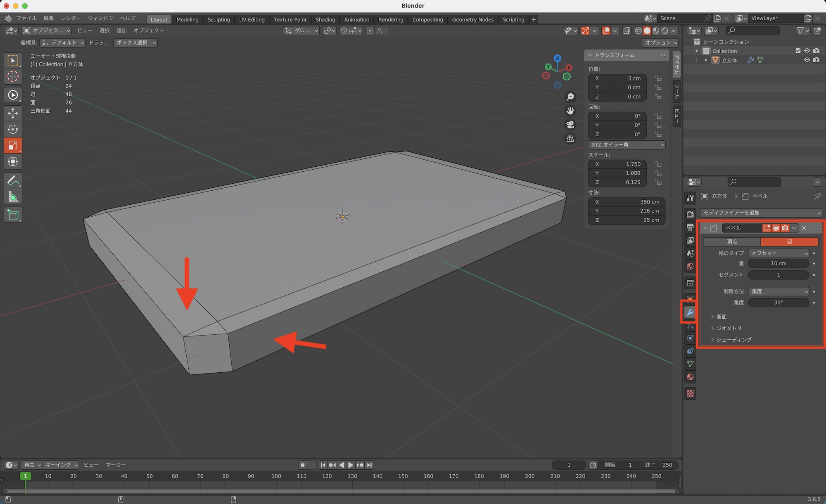Open the Material properties tab icon
Viewport: 826px width, 504px height.
pos(690,377)
